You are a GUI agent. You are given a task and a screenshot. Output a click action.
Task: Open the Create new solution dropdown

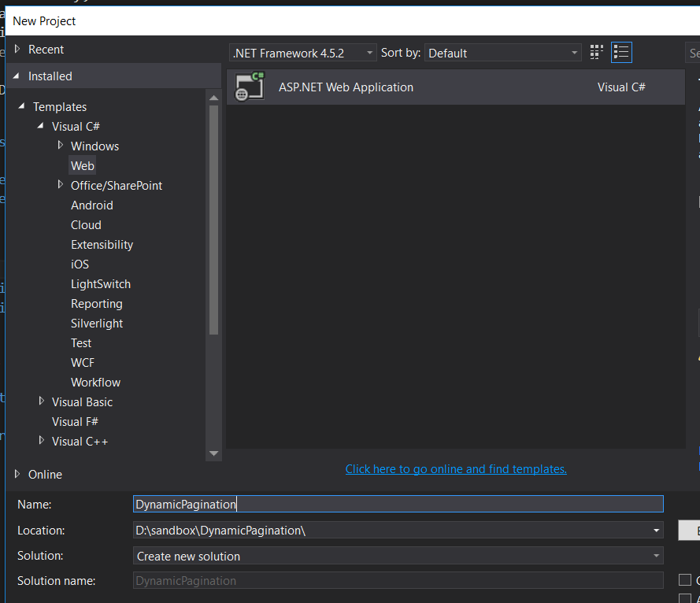click(656, 556)
